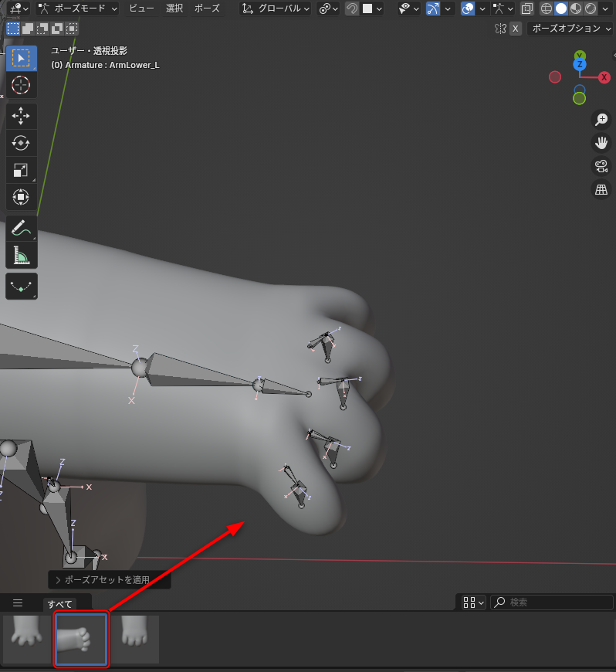Toggle the gizmo display button
Screen dimensions: 616x672
[433, 9]
